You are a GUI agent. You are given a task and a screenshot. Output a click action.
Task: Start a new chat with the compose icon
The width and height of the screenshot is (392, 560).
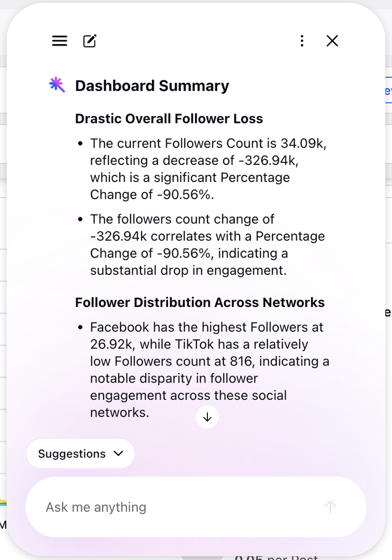point(90,41)
